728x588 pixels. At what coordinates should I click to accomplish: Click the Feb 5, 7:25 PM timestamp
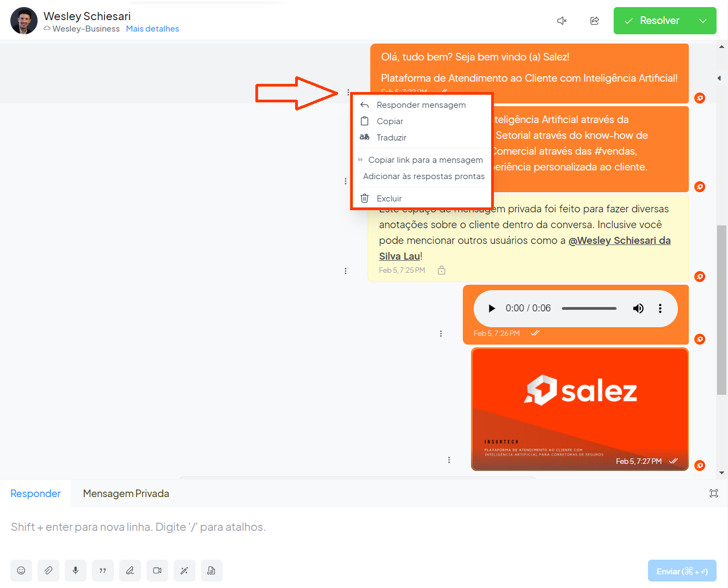402,270
